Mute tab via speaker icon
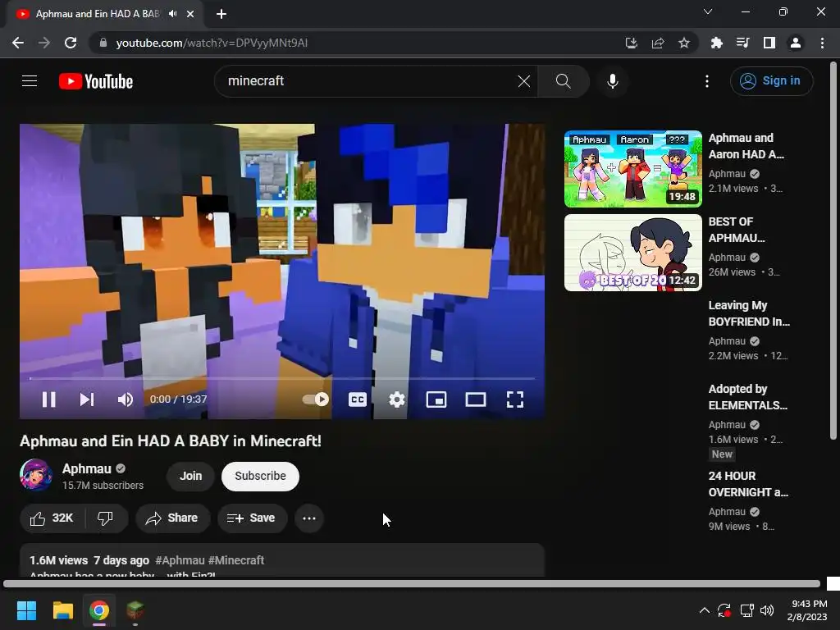 pos(172,14)
